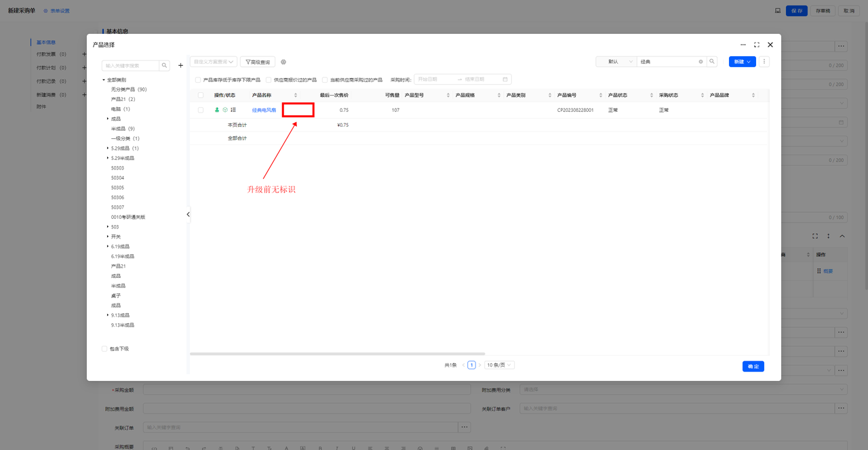The height and width of the screenshot is (450, 868).
Task: Click the green box icon in 经典电风扇 row
Action: click(225, 110)
